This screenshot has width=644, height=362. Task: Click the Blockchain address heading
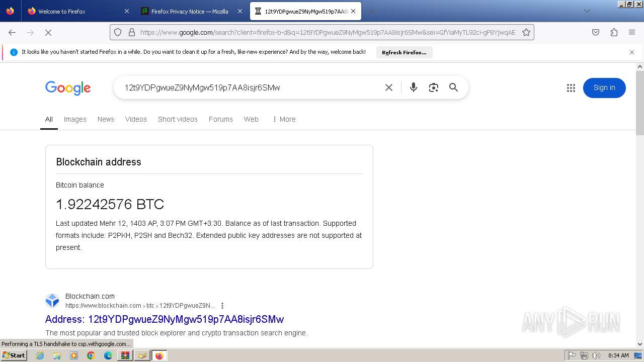pos(99,162)
